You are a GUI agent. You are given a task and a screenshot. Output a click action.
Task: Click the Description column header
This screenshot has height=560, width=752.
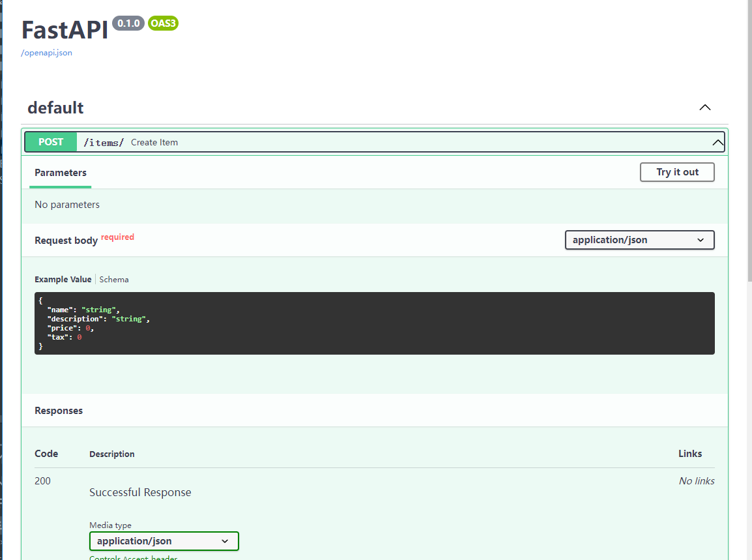pos(111,454)
